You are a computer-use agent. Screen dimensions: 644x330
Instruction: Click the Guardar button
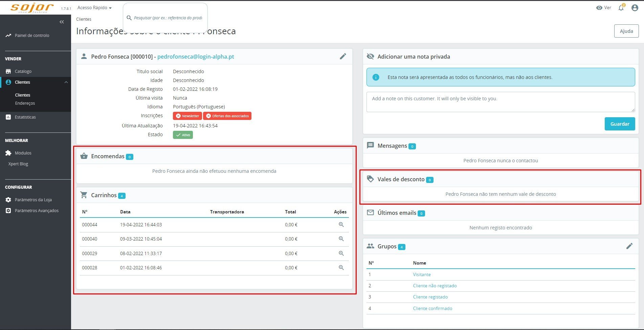[x=620, y=124]
